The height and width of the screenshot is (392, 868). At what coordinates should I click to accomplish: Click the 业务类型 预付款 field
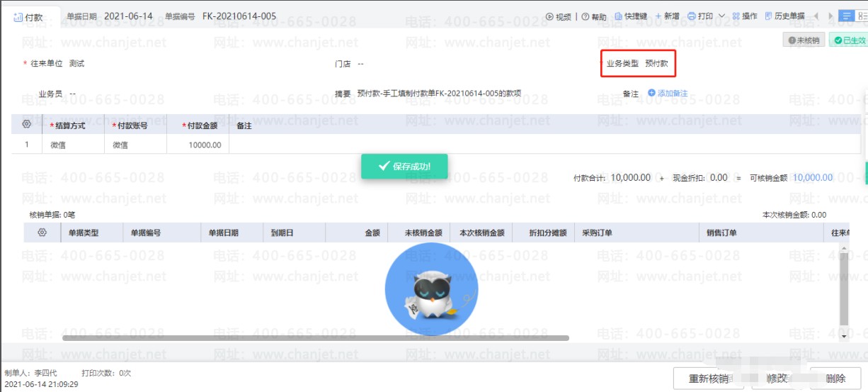[638, 64]
